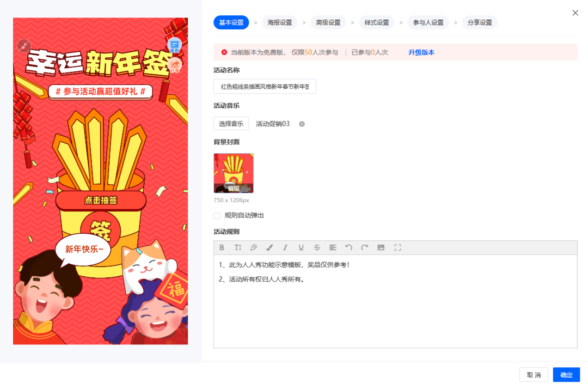Switch to the 基本设置 tab
Screen dimensions: 588x388
coord(231,22)
